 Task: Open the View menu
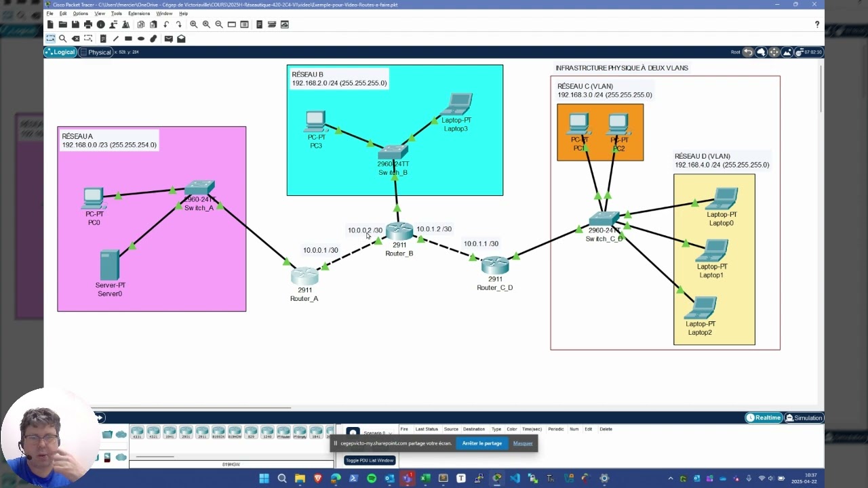pos(100,14)
